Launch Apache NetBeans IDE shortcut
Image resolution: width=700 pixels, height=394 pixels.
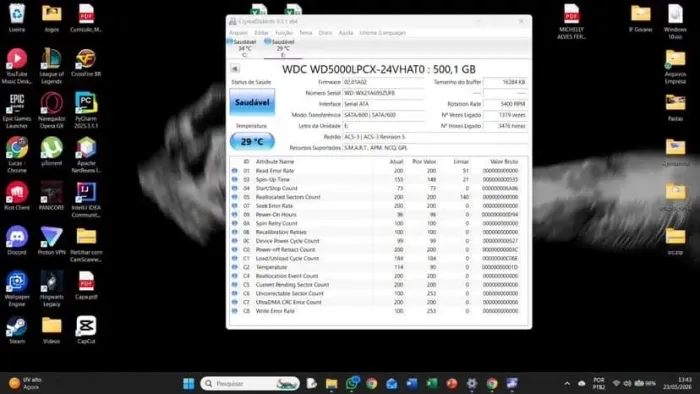point(86,155)
